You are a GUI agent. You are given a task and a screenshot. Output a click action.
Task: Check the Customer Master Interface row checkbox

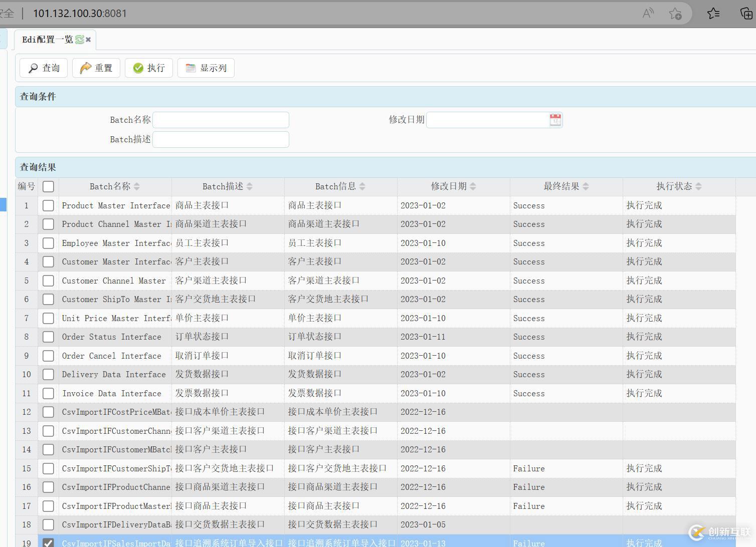click(48, 261)
